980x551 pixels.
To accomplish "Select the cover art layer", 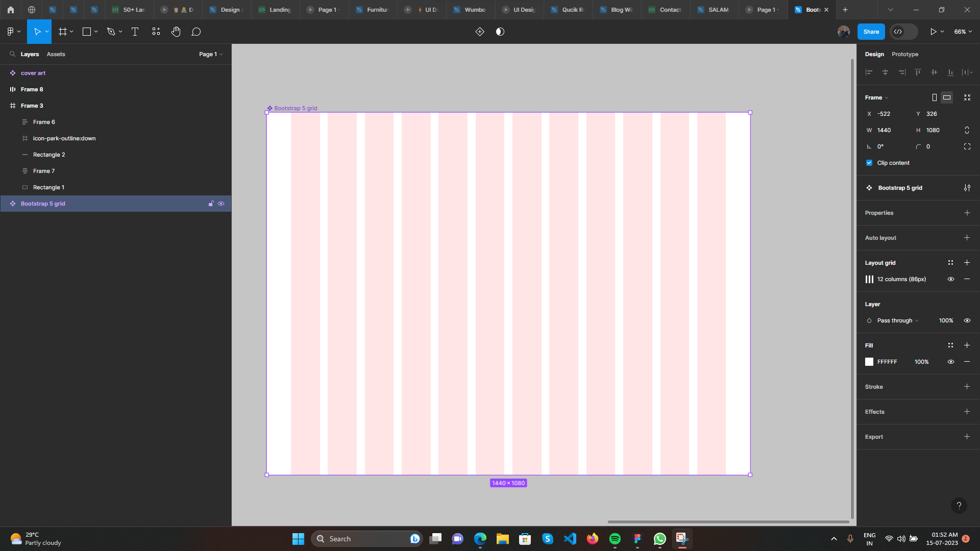I will (x=115, y=73).
